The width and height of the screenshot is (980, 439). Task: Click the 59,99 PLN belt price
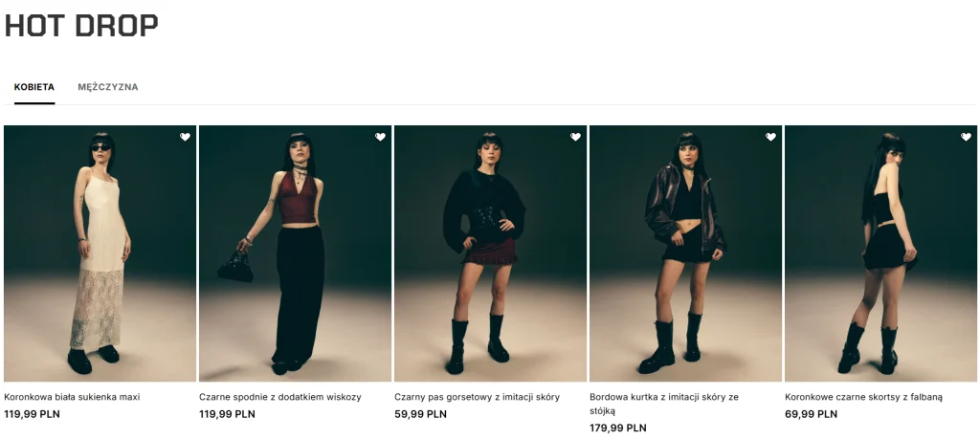click(x=420, y=414)
